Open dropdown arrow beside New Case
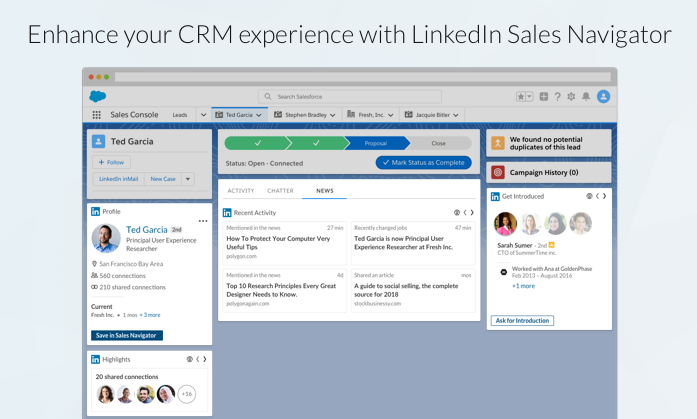The height and width of the screenshot is (419, 697). tap(187, 179)
